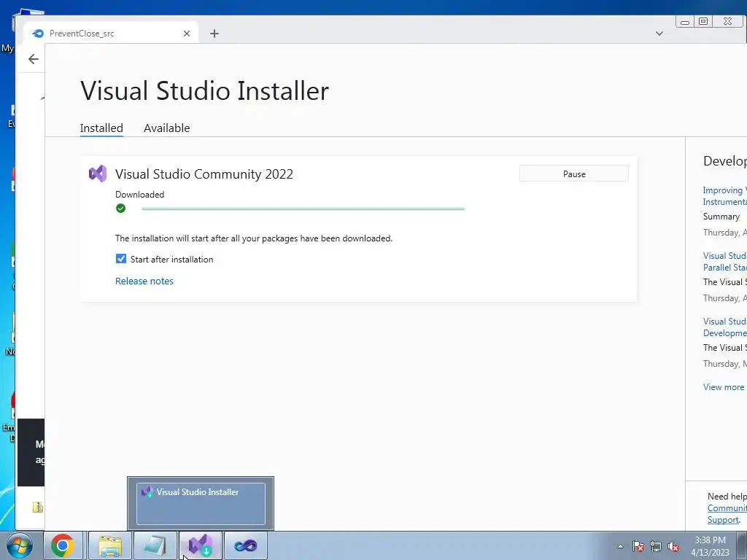Open the Release notes link
Viewport: 747px width, 560px height.
click(144, 281)
